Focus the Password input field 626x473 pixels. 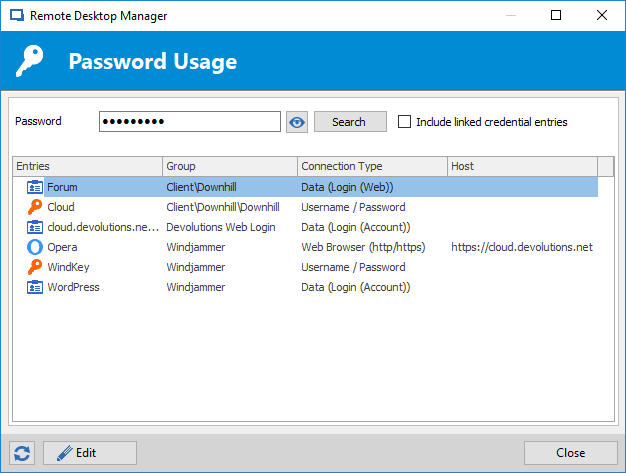point(190,121)
